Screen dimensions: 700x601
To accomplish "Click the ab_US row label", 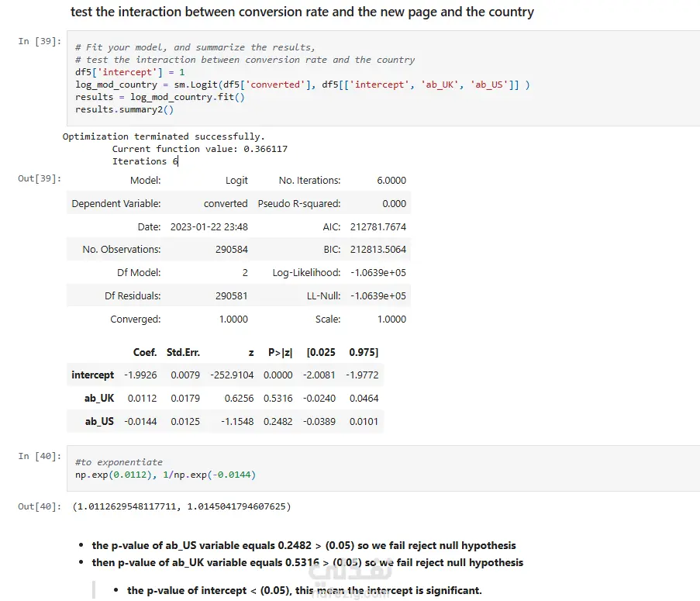I will [x=99, y=422].
